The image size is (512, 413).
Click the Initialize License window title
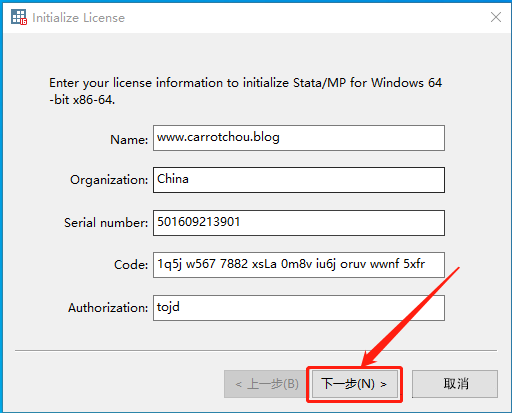pyautogui.click(x=79, y=18)
